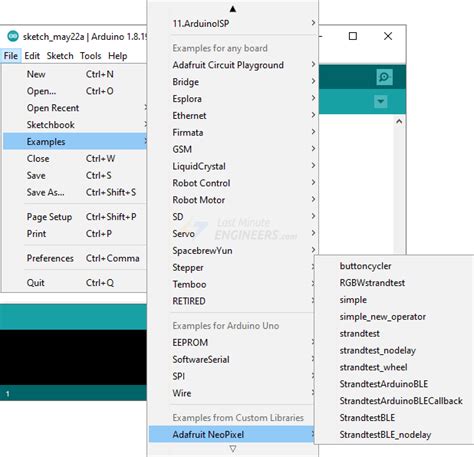Open the Stepper examples entry

(x=232, y=267)
